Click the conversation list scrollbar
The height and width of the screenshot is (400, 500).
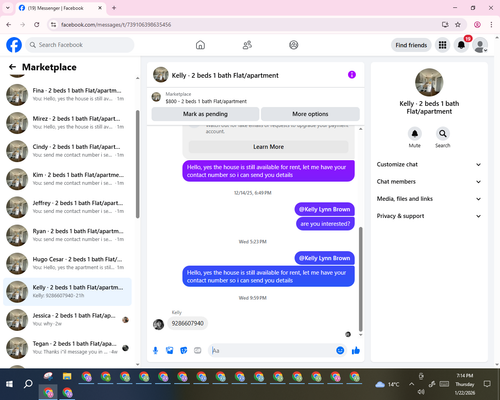137,164
